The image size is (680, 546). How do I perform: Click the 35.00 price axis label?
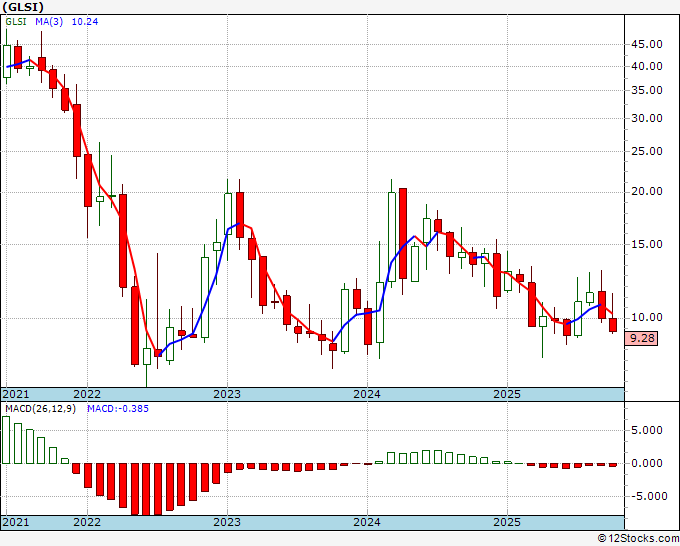pos(647,90)
